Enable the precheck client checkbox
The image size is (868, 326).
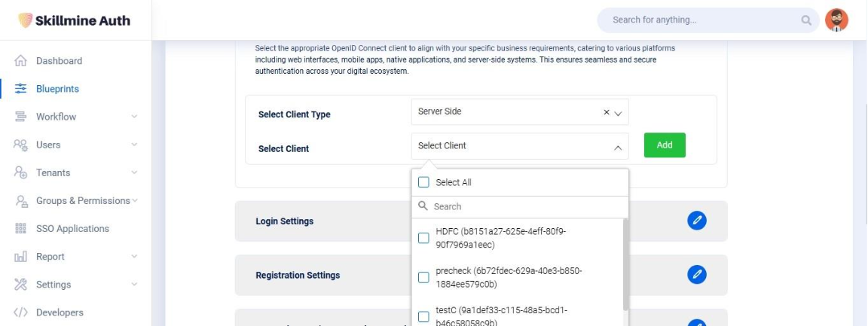coord(423,277)
